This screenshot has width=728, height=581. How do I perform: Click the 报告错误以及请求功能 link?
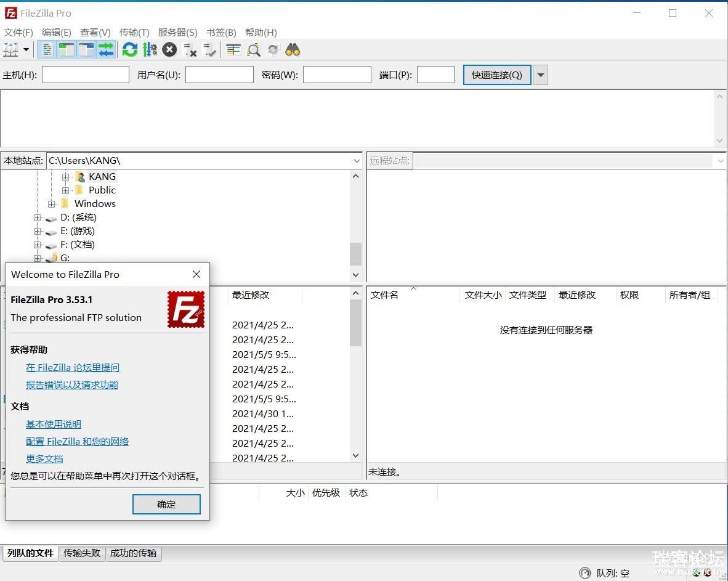pos(72,384)
